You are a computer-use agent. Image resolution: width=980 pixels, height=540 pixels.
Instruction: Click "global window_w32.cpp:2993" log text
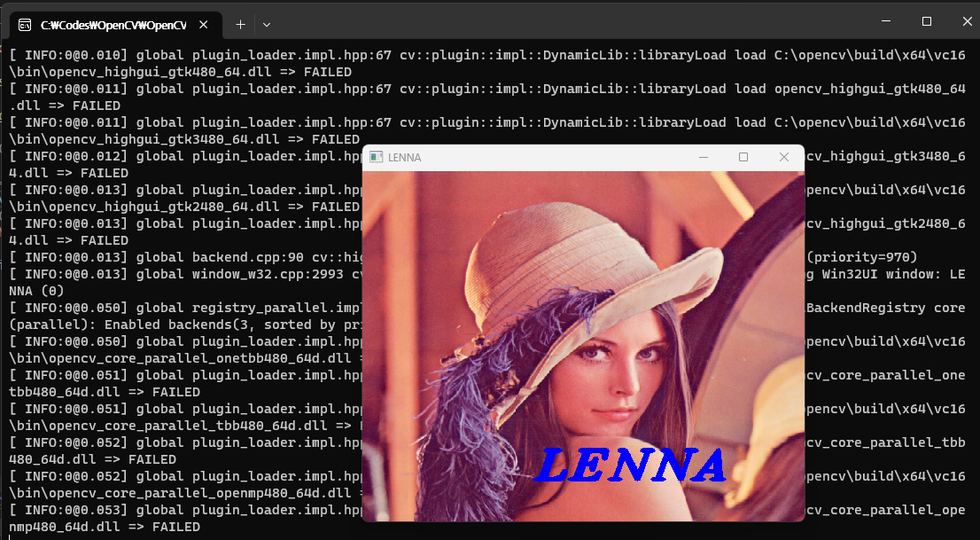pos(240,274)
